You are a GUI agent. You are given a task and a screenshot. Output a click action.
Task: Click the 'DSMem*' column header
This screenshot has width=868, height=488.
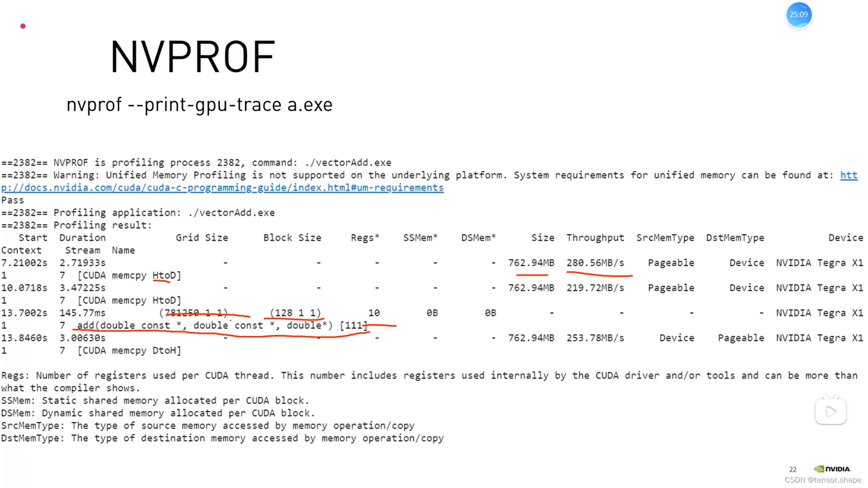pyautogui.click(x=478, y=238)
